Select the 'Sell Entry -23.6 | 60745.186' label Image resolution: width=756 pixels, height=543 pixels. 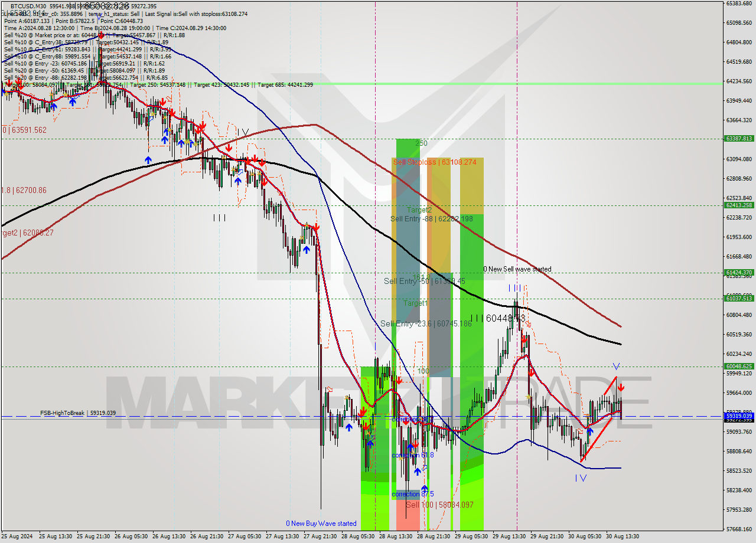(x=426, y=323)
